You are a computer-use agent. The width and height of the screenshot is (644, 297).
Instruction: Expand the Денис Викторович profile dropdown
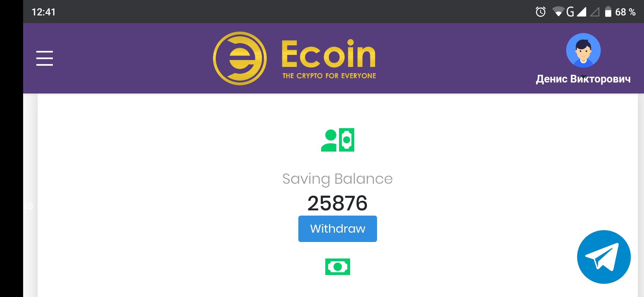pyautogui.click(x=583, y=79)
